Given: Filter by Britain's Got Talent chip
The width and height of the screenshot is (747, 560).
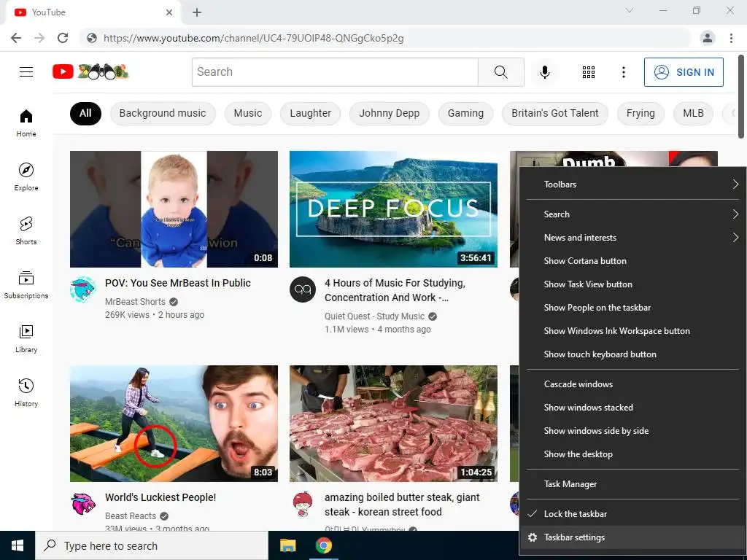Looking at the screenshot, I should pos(555,113).
